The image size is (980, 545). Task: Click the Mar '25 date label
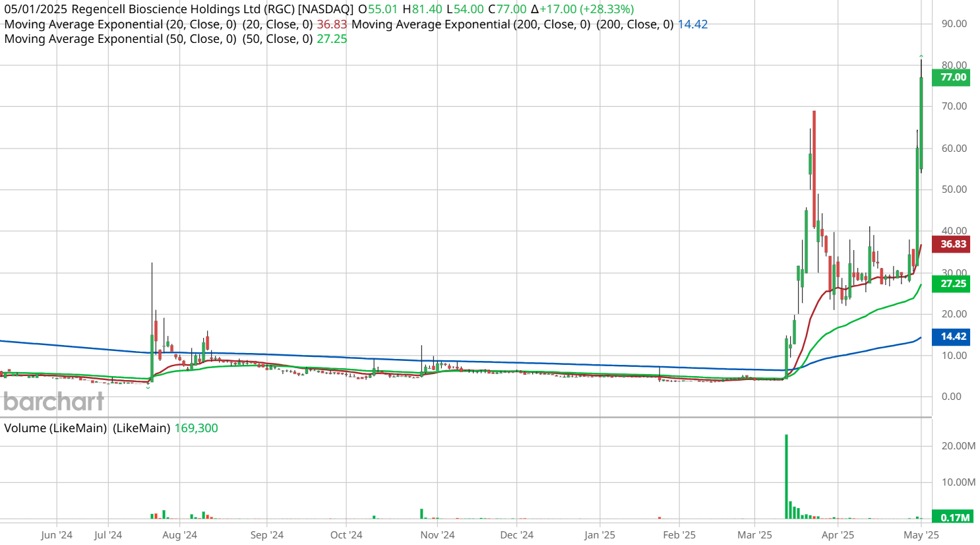click(755, 535)
